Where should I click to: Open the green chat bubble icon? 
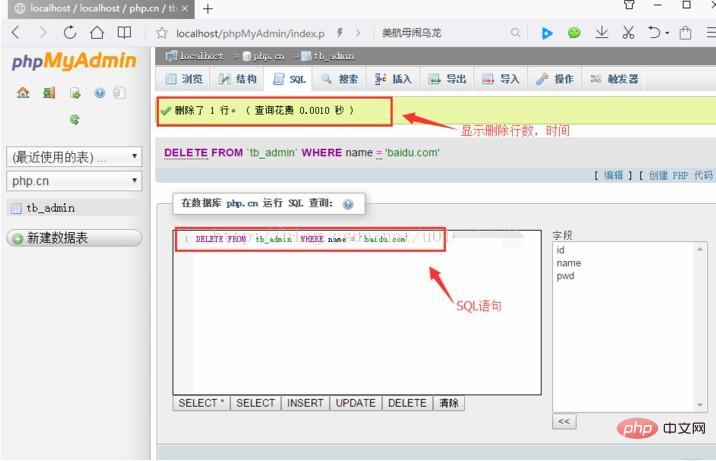pos(574,33)
